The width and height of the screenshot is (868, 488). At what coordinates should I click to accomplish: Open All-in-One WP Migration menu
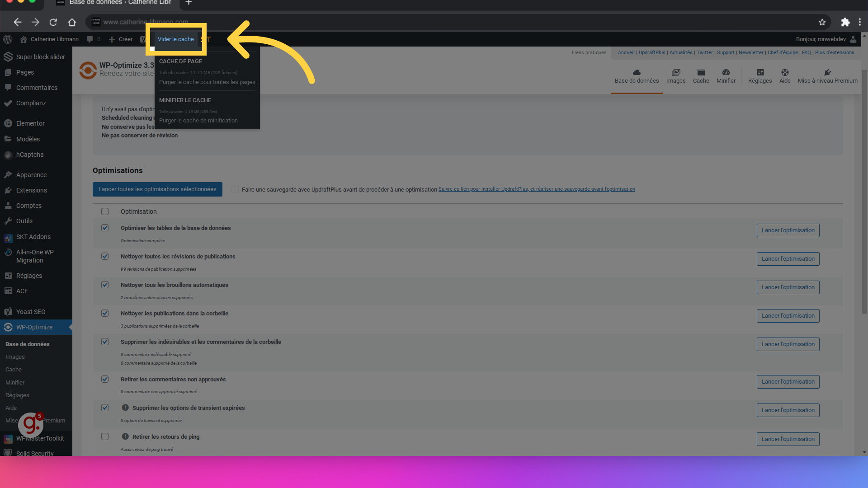[x=36, y=256]
